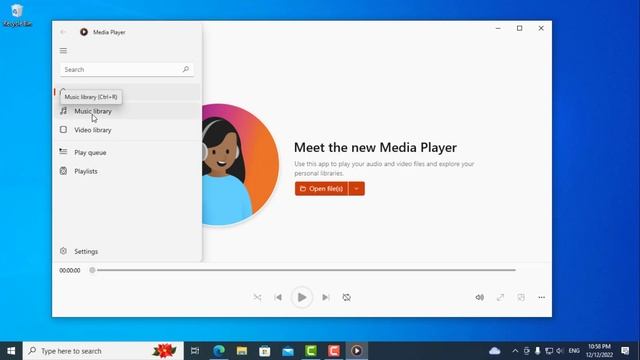640x360 pixels.
Task: Open the Playlists page
Action: click(127, 171)
